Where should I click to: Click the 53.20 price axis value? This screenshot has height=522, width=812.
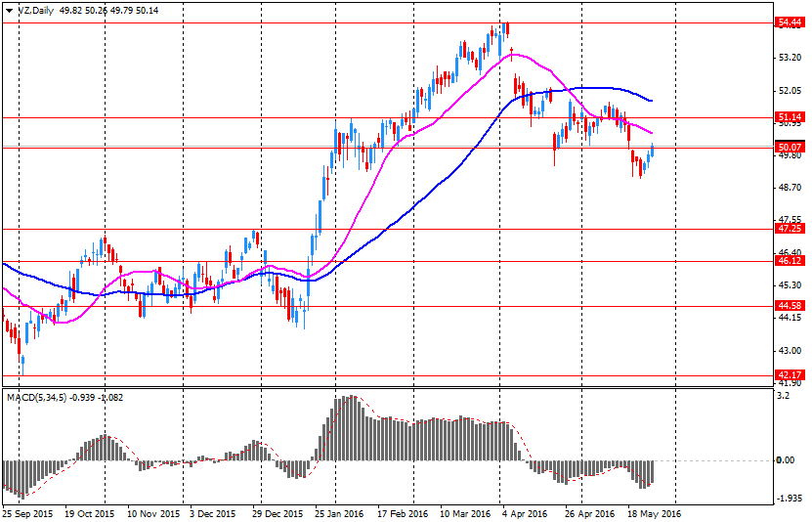coord(790,58)
